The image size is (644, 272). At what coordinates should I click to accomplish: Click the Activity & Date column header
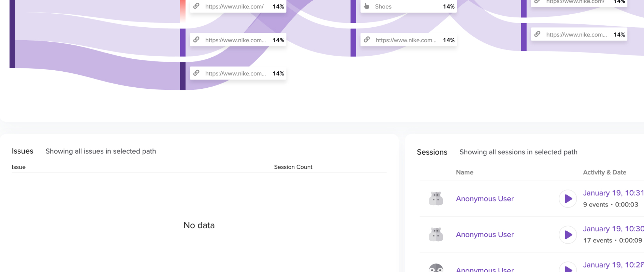pyautogui.click(x=604, y=172)
